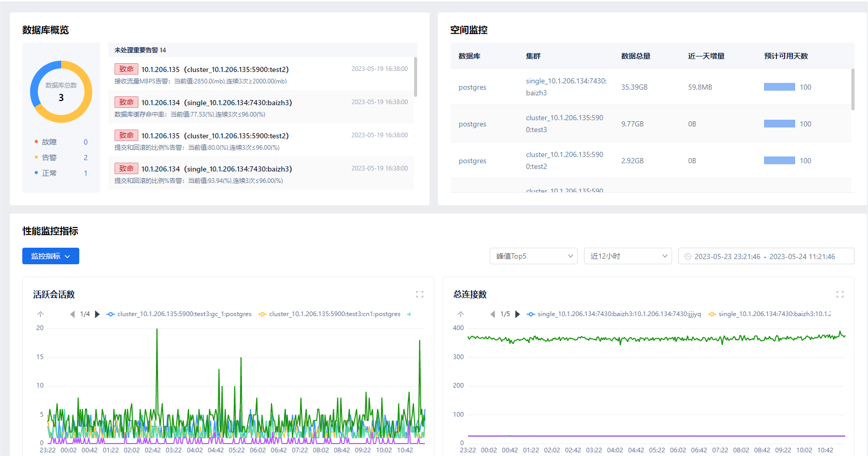The image size is (868, 456).
Task: Click the up-arrow icon in 总连接数 chart legend
Action: coord(461,314)
